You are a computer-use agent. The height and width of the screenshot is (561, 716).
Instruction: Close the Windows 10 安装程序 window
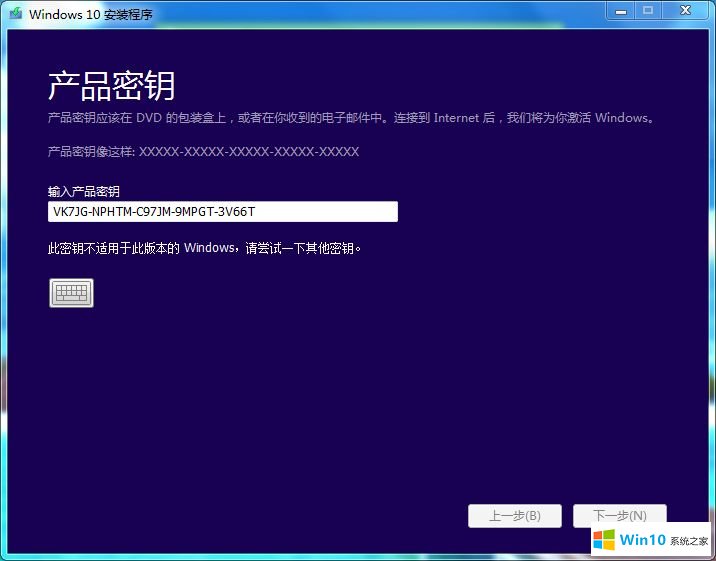click(685, 11)
